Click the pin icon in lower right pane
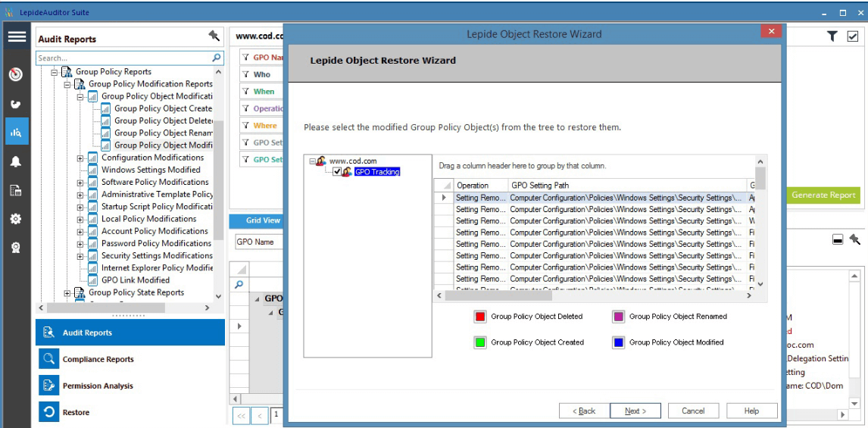The width and height of the screenshot is (868, 428). pyautogui.click(x=854, y=239)
